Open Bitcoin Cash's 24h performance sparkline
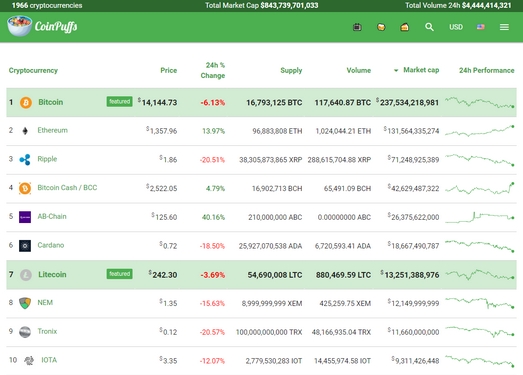Viewport: 523px width, 375px height. tap(480, 188)
